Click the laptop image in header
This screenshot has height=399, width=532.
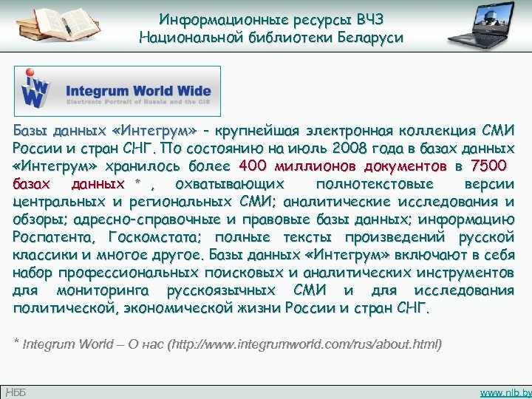tap(482, 25)
